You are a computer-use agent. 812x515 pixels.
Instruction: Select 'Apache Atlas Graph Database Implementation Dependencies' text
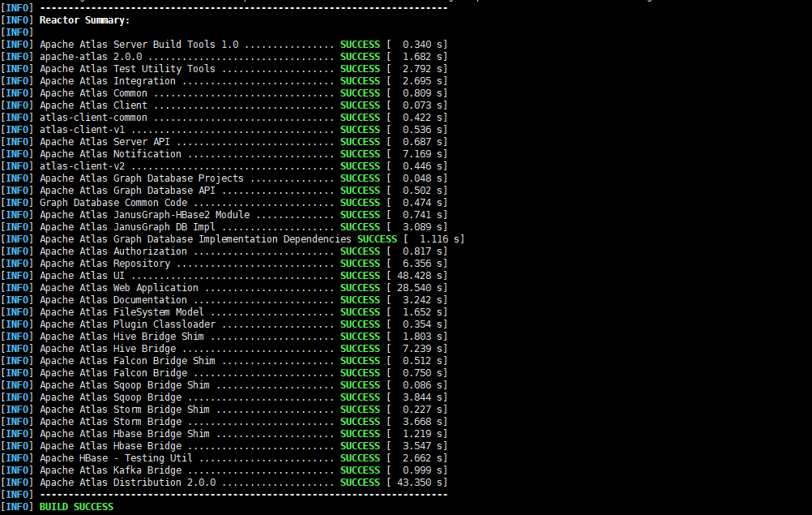pos(195,239)
